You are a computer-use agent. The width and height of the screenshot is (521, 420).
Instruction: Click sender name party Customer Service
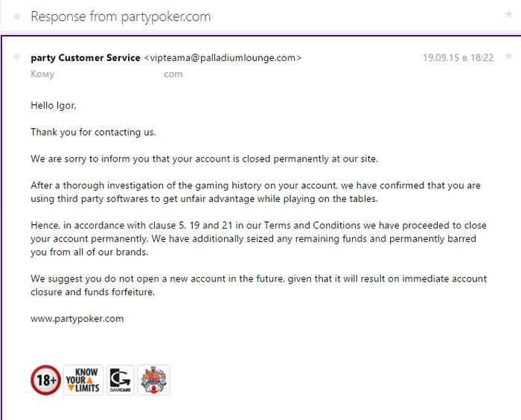coord(86,58)
